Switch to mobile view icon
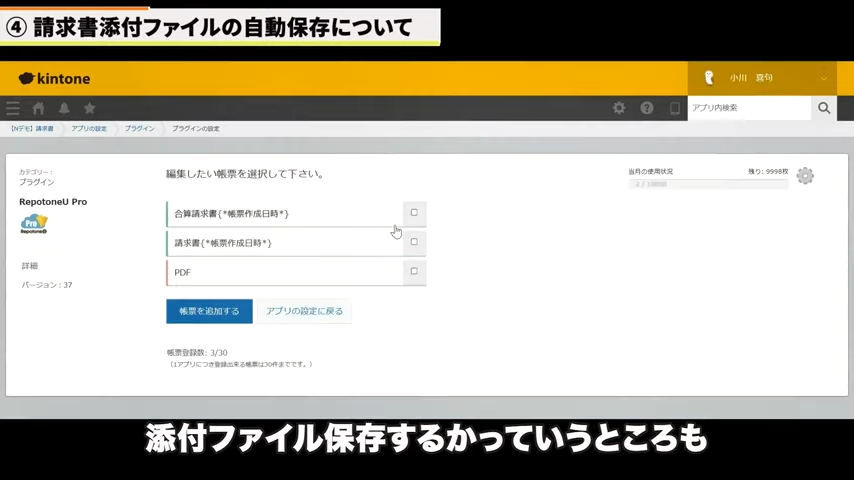The width and height of the screenshot is (854, 480). pyautogui.click(x=674, y=108)
